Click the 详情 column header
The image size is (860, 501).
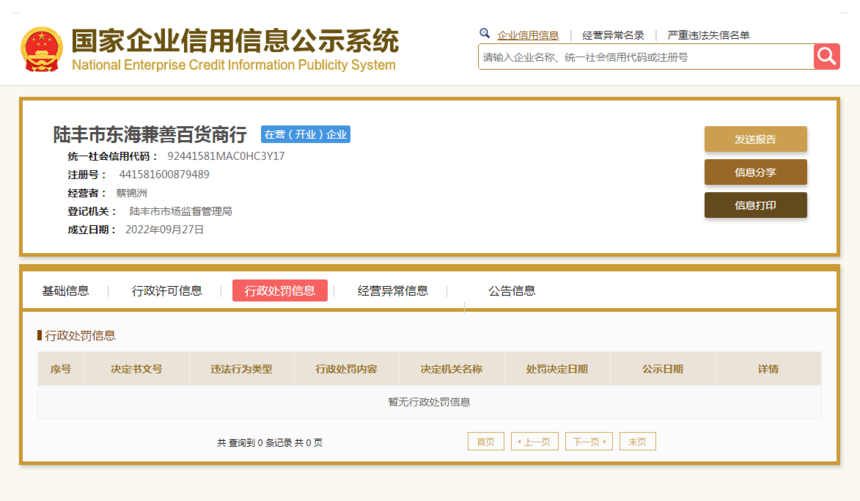768,369
